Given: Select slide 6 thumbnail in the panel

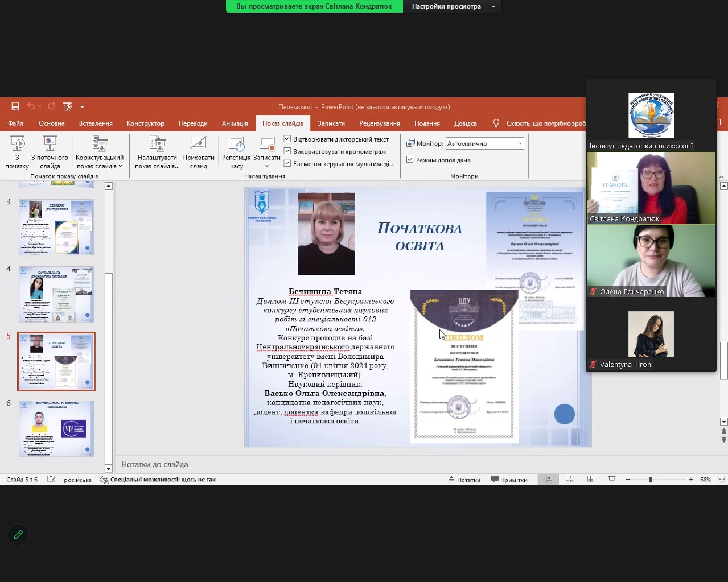Looking at the screenshot, I should (56, 428).
